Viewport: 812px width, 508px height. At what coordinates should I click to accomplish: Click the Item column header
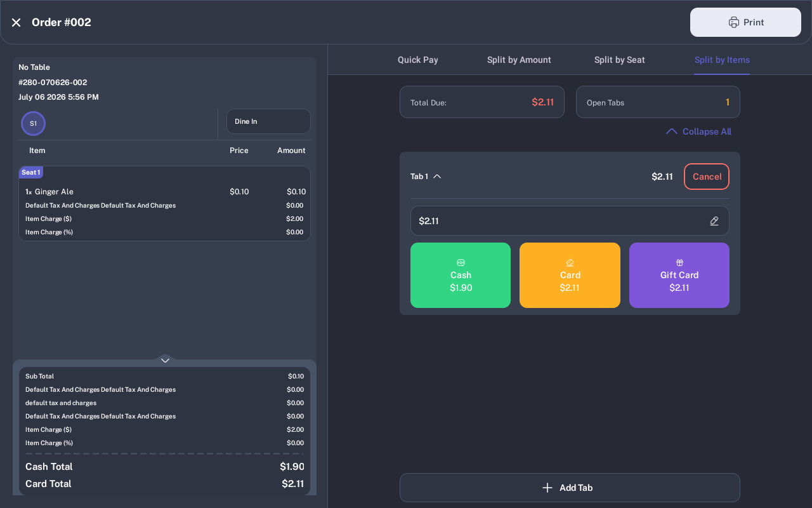pos(37,150)
